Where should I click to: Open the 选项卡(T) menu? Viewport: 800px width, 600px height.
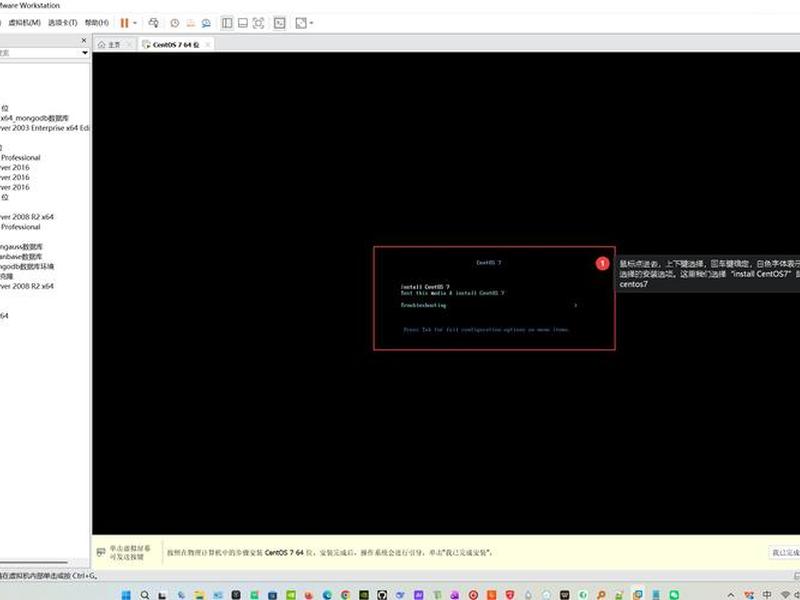pyautogui.click(x=63, y=22)
